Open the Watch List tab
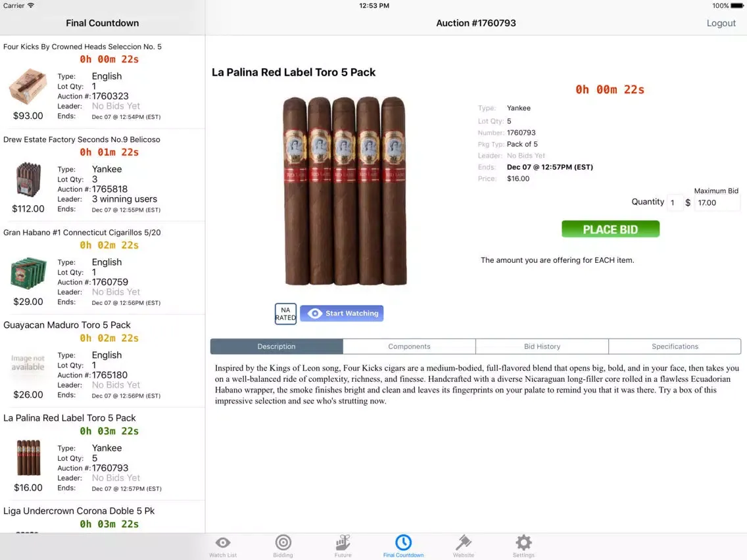Image resolution: width=747 pixels, height=560 pixels. coord(222,546)
